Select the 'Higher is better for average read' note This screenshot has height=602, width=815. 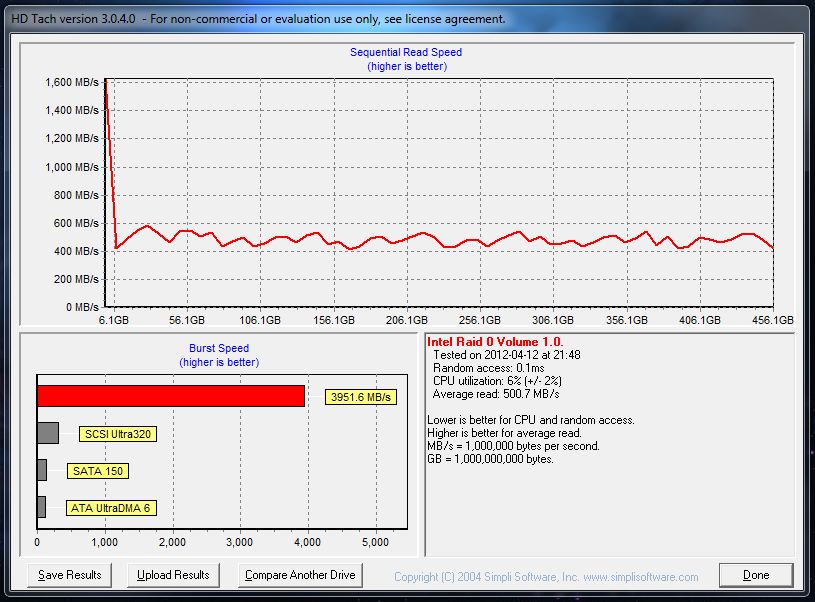[504, 433]
